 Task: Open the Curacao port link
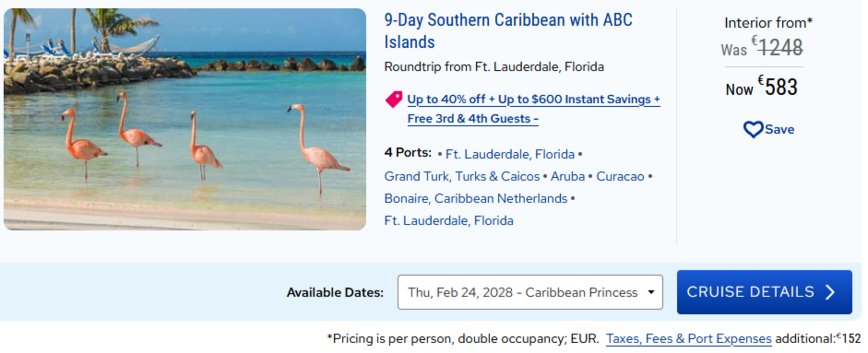[x=620, y=176]
